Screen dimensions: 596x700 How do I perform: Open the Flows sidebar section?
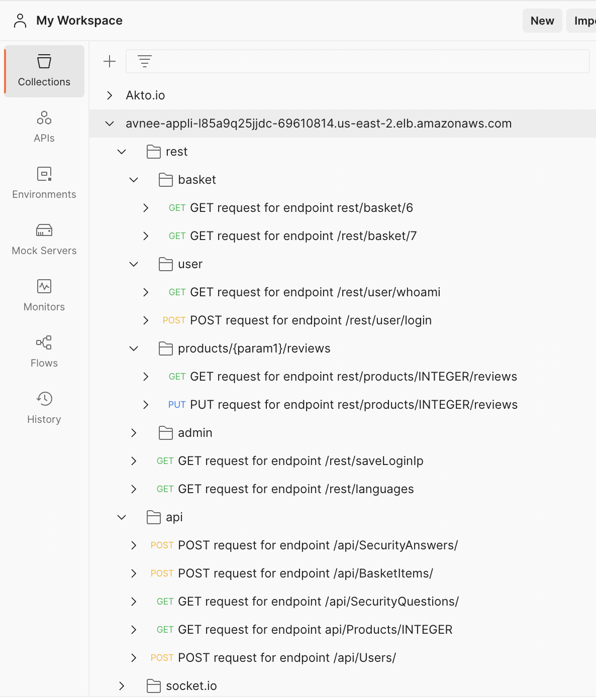click(44, 352)
